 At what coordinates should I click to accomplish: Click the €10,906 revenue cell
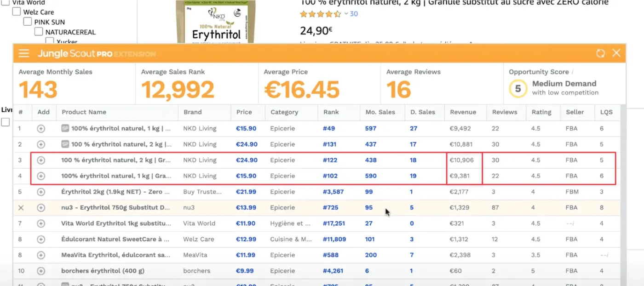coord(461,160)
